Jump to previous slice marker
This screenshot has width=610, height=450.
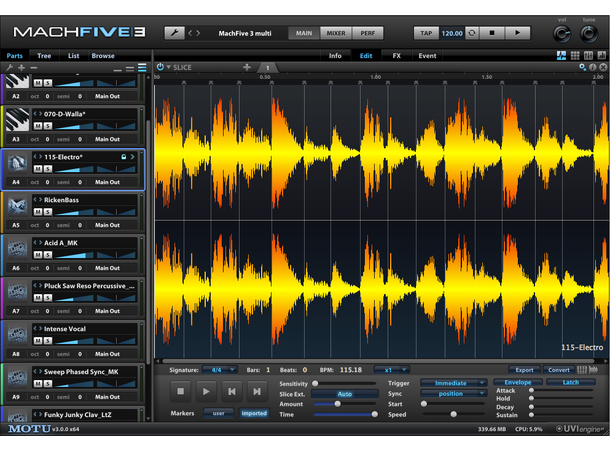pos(232,391)
